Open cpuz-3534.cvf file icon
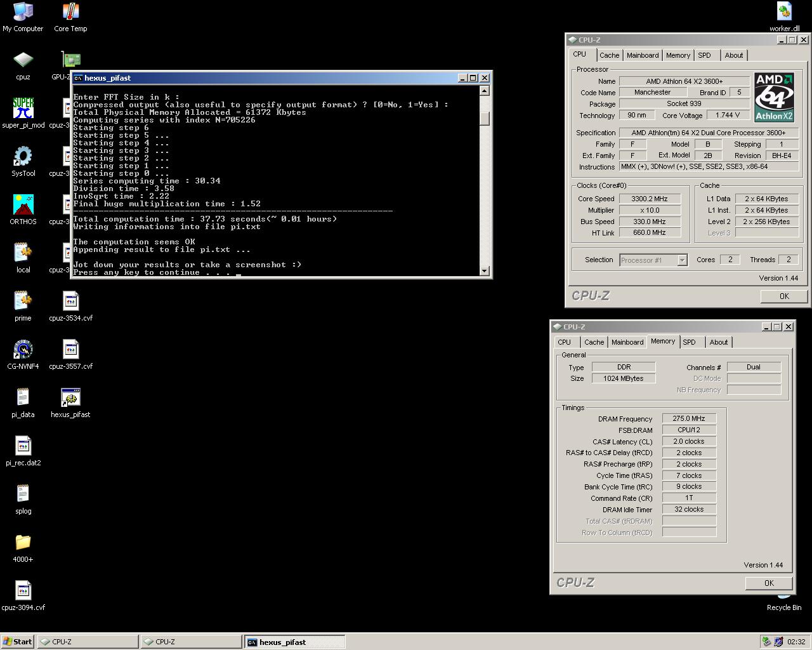Screen dimensions: 812x650 coord(70,306)
